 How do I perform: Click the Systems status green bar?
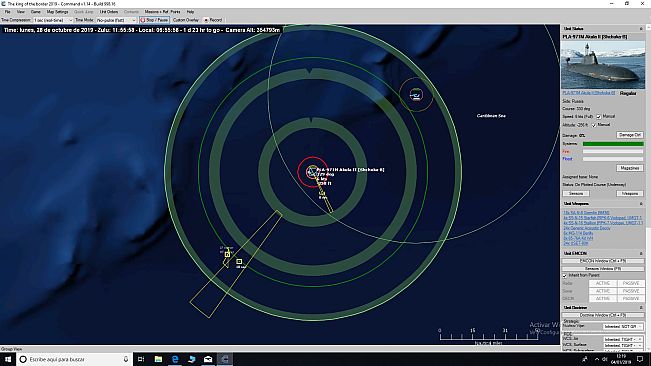[x=613, y=144]
